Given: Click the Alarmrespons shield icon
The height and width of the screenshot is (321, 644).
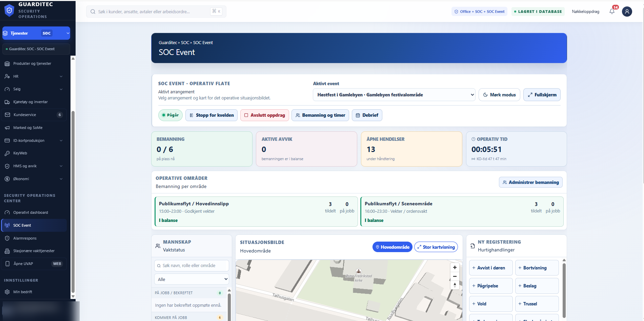Looking at the screenshot, I should click(x=7, y=238).
